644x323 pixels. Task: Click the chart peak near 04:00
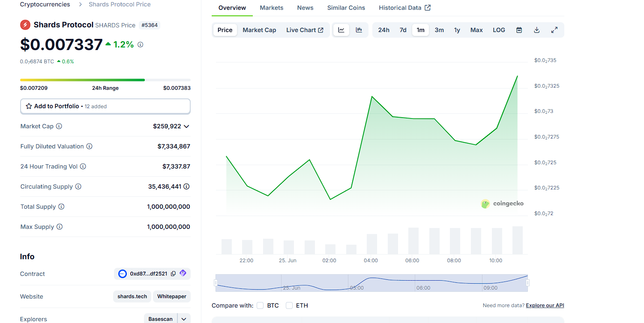point(371,96)
